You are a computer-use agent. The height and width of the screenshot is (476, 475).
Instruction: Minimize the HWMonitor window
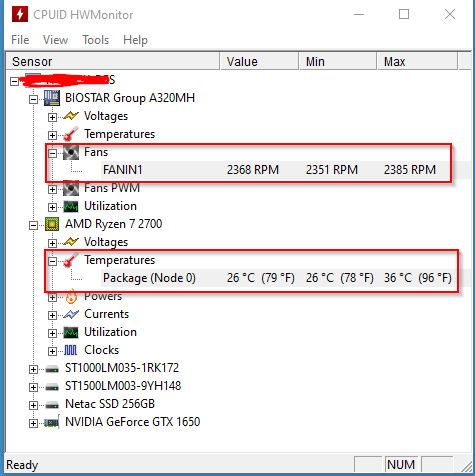[359, 14]
